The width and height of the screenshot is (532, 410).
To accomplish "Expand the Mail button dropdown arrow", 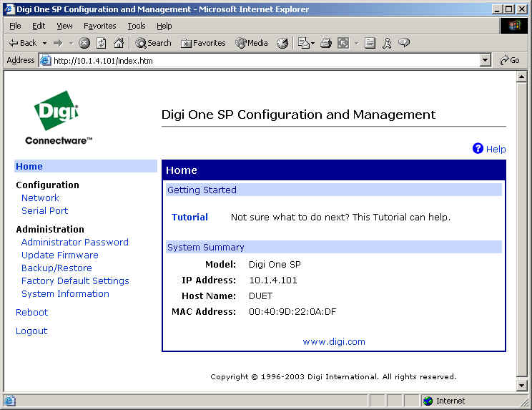I will (x=312, y=43).
